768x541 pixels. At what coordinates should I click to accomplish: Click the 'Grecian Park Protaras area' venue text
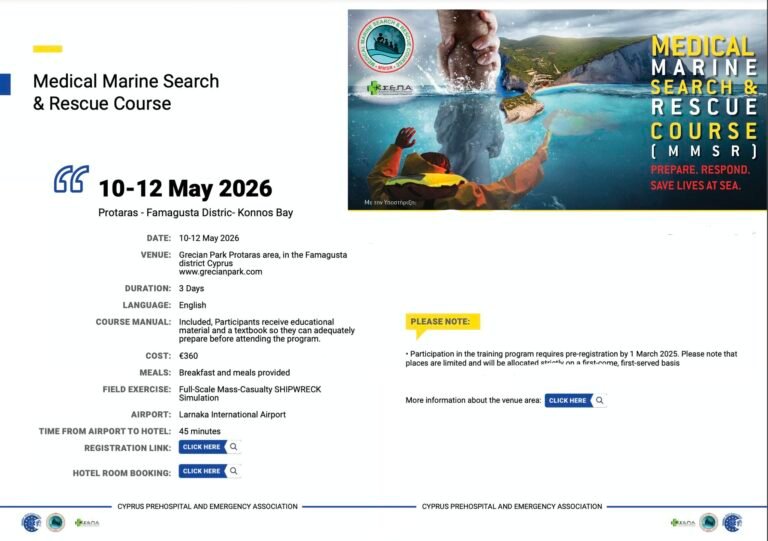pos(263,259)
